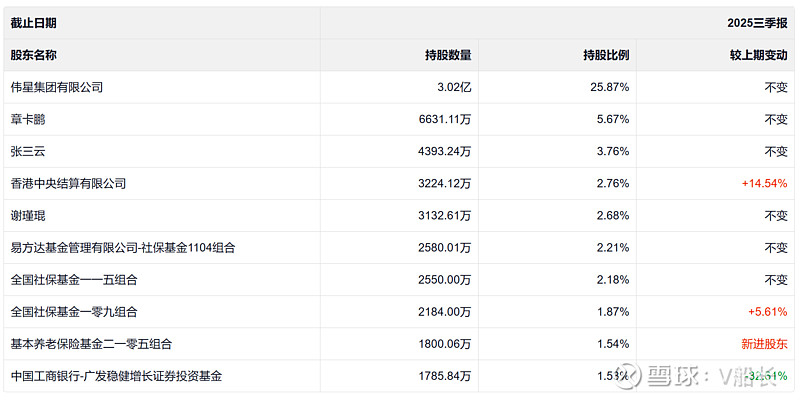Click 全国社保基金一零九组合 shareholder name
The width and height of the screenshot is (800, 401).
[x=74, y=311]
